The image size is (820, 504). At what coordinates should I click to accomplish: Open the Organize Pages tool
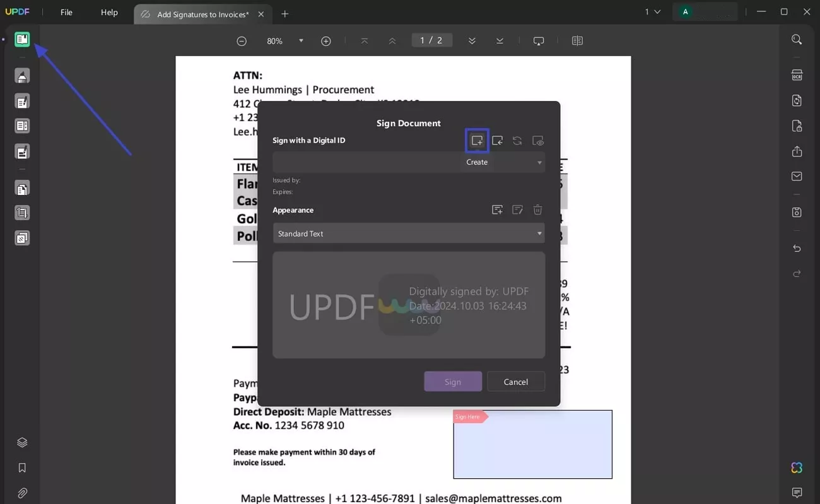tap(22, 189)
